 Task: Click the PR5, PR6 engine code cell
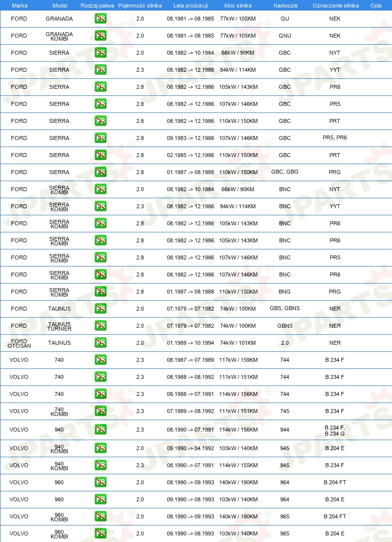pos(335,138)
